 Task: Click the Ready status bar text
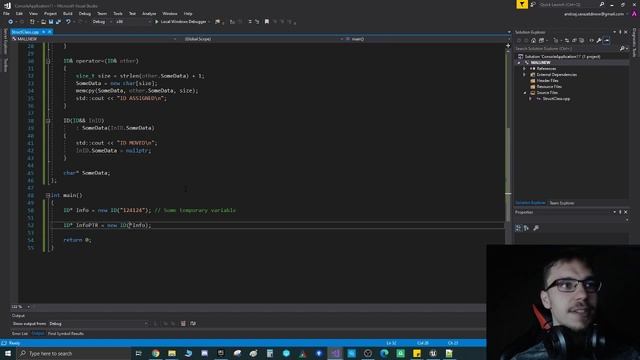[x=14, y=343]
